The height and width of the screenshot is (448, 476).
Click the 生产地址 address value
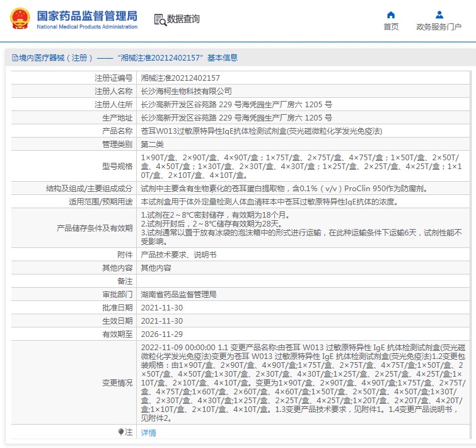click(x=236, y=117)
